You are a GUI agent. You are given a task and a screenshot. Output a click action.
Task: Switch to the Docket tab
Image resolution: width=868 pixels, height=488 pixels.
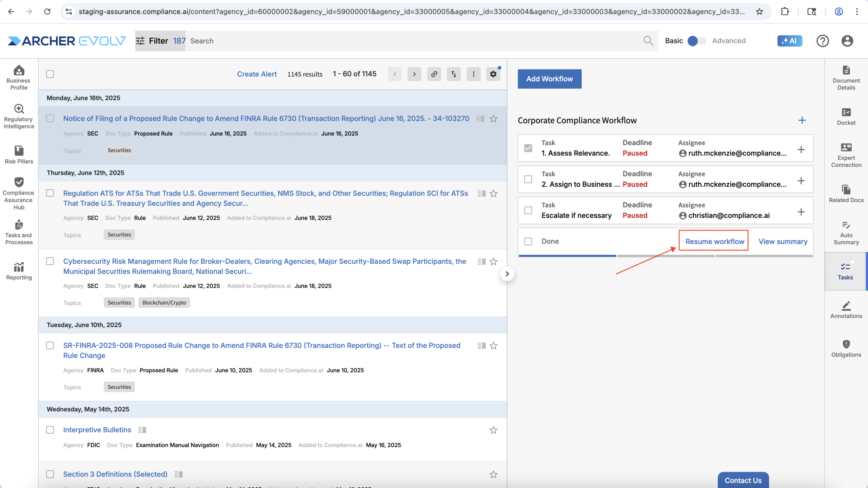click(846, 117)
